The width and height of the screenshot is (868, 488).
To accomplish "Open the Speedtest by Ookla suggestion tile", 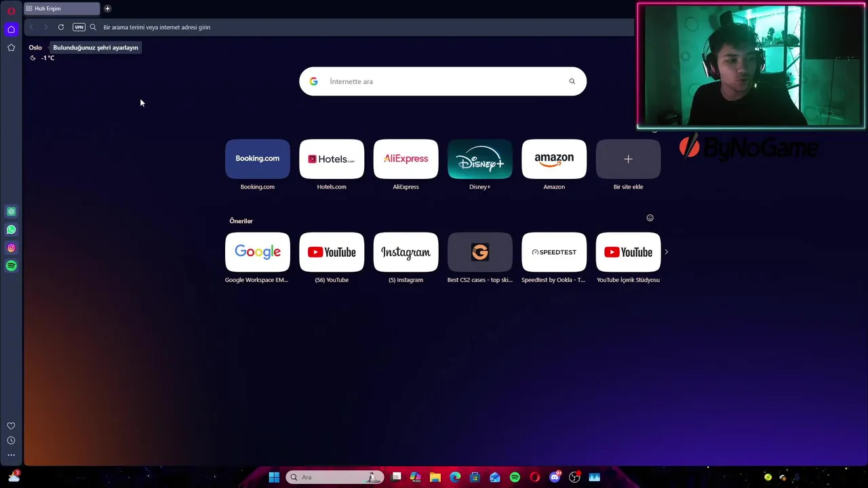I will tap(554, 252).
